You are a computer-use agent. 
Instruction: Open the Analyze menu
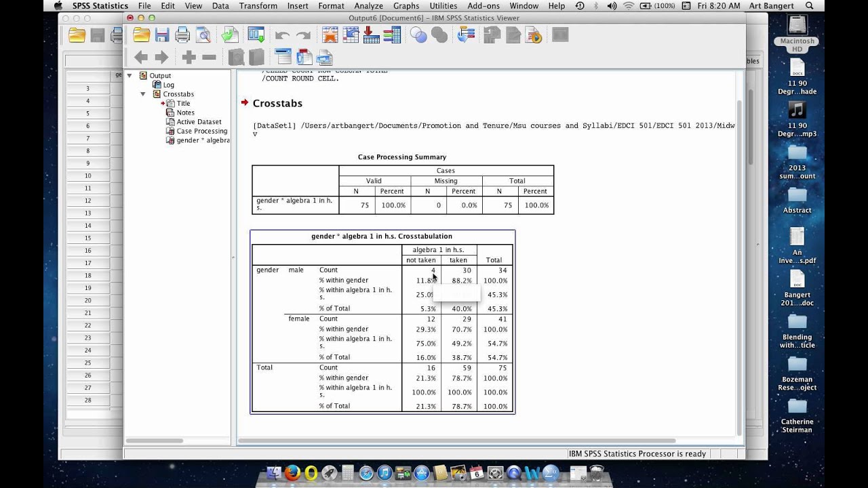368,6
